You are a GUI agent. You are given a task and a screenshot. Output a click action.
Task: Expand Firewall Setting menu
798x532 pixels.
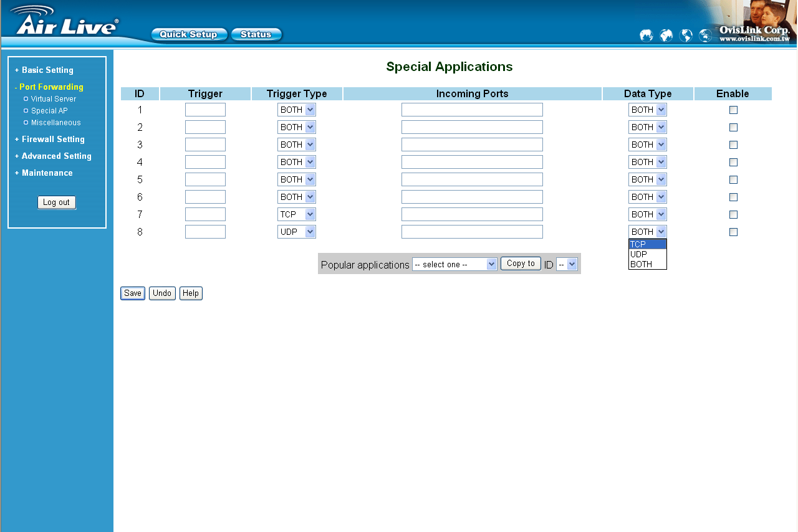coord(50,140)
